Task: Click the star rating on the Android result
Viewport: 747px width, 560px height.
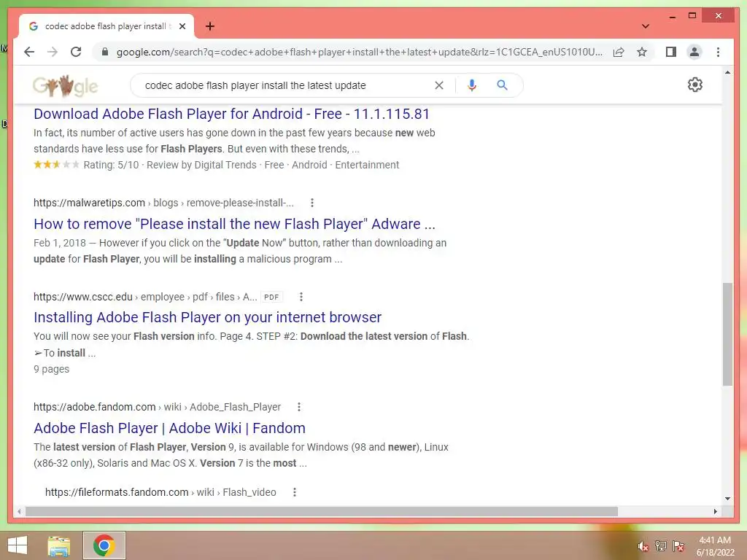Action: click(56, 165)
